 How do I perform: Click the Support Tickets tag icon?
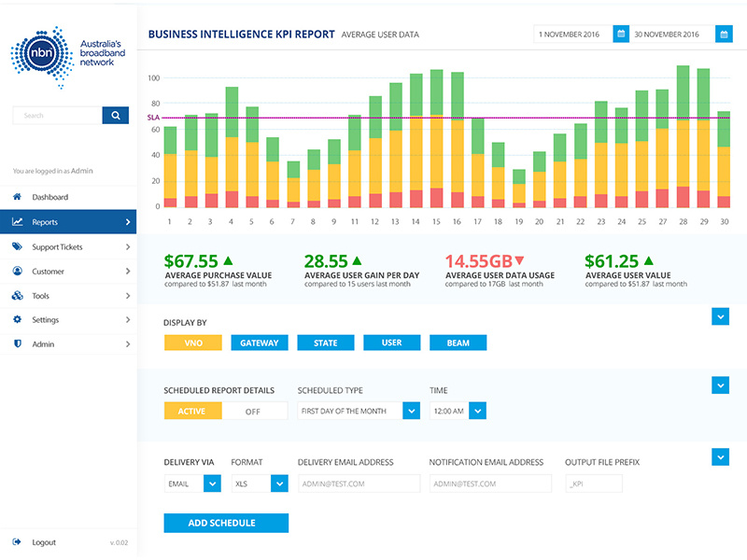pyautogui.click(x=17, y=247)
